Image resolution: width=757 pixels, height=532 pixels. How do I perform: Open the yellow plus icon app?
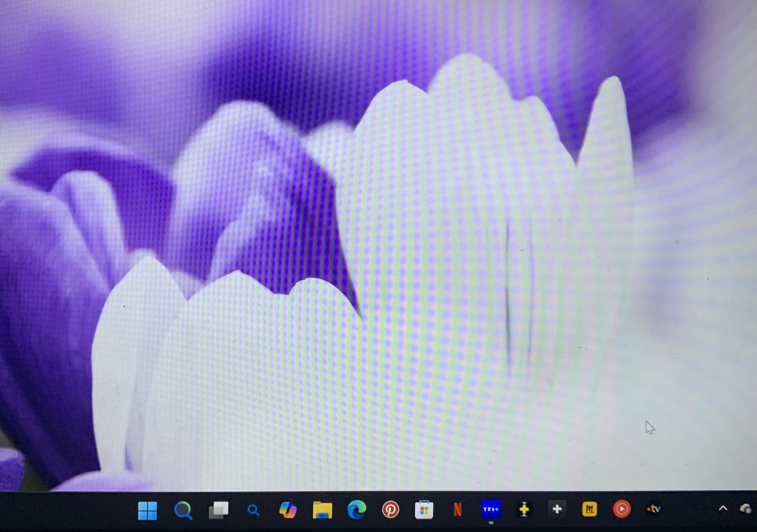tap(524, 510)
